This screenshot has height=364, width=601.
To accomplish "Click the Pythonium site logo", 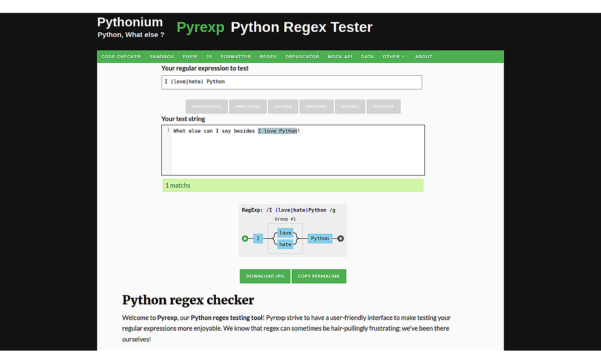I will pyautogui.click(x=130, y=22).
